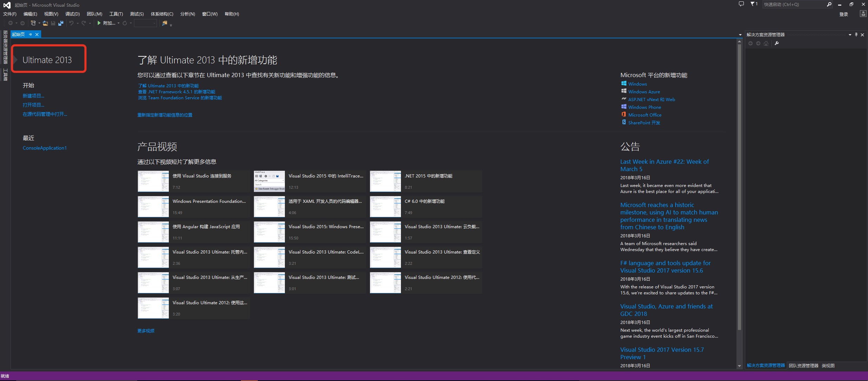Open the 分析 Analyze menu
Screen dimensions: 868x381
coord(186,13)
